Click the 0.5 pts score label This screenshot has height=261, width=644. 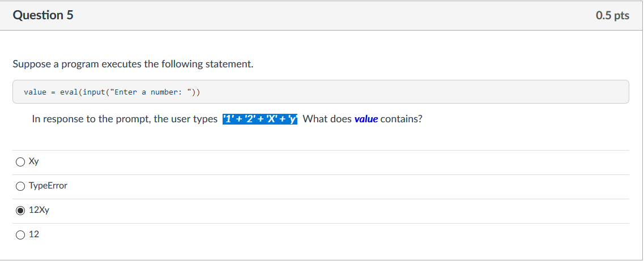pyautogui.click(x=612, y=16)
